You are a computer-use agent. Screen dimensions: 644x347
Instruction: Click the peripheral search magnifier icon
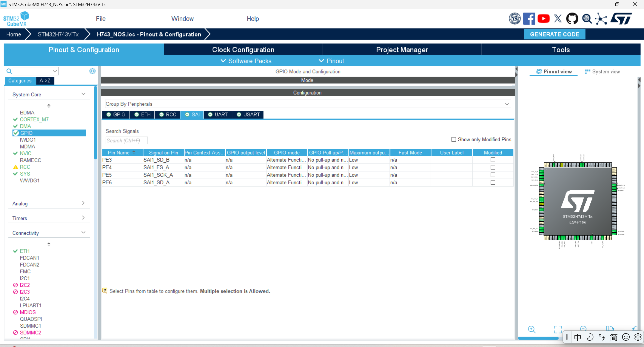click(9, 71)
